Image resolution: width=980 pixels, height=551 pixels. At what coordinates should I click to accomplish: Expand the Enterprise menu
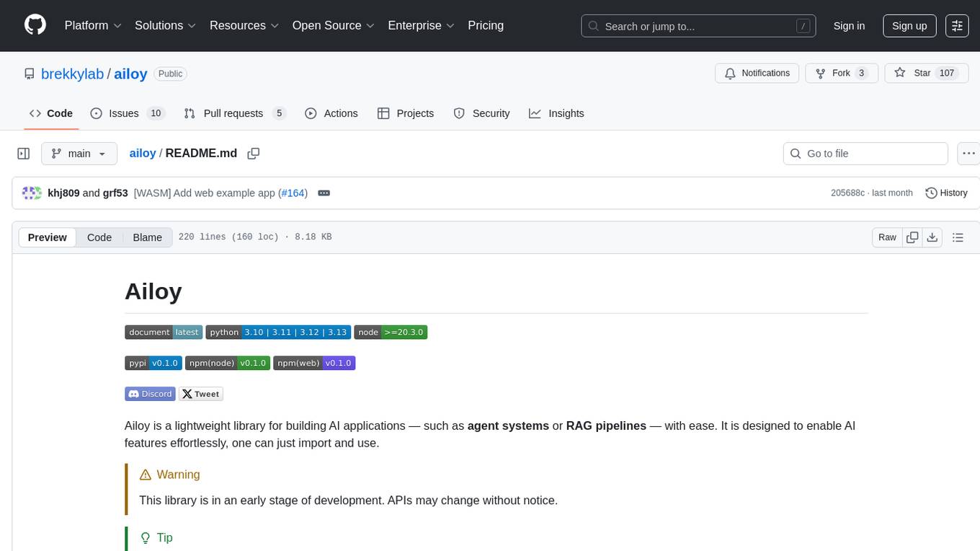point(421,25)
